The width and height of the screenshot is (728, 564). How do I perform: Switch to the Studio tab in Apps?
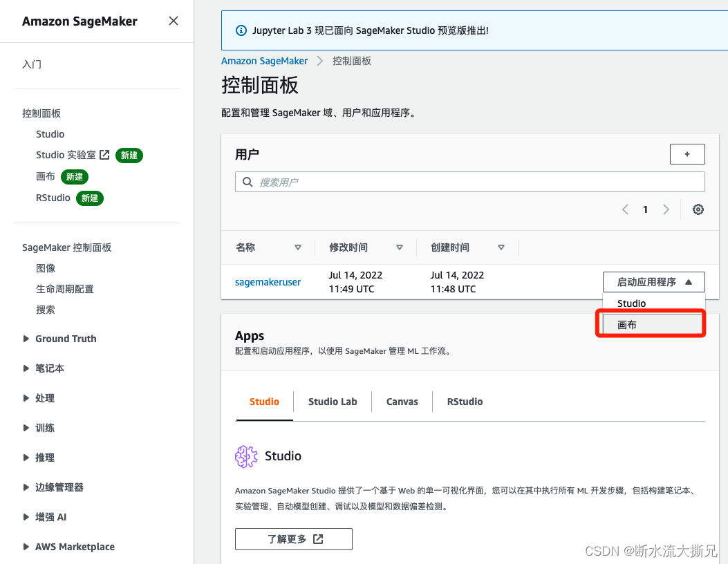coord(264,402)
